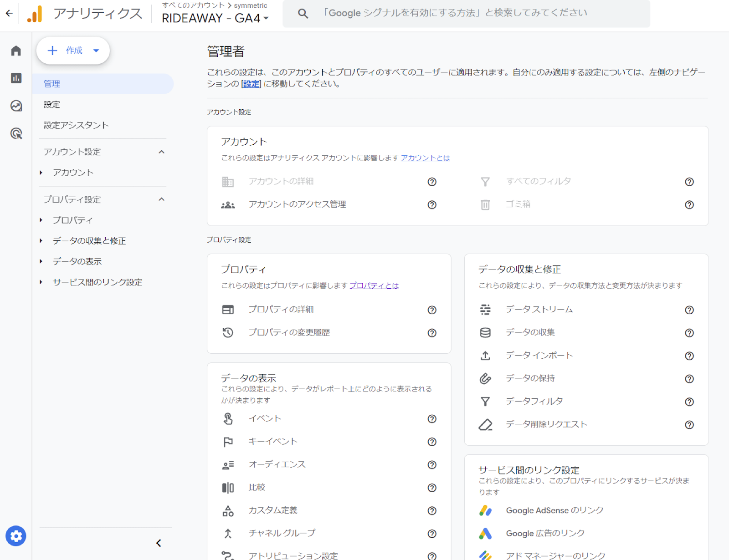The image size is (729, 560).
Task: Expand プロパティ tree item in sidebar
Action: click(41, 220)
